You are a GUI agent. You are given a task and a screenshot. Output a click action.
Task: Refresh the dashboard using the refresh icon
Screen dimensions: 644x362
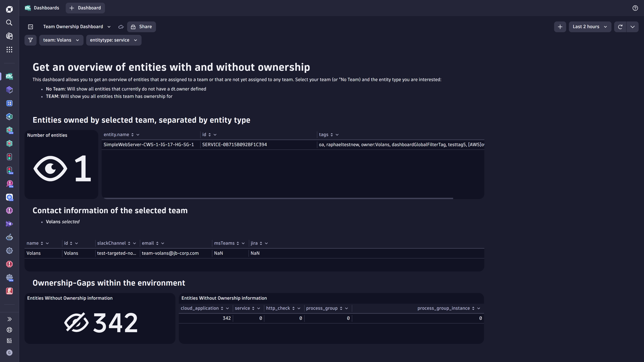(x=620, y=27)
